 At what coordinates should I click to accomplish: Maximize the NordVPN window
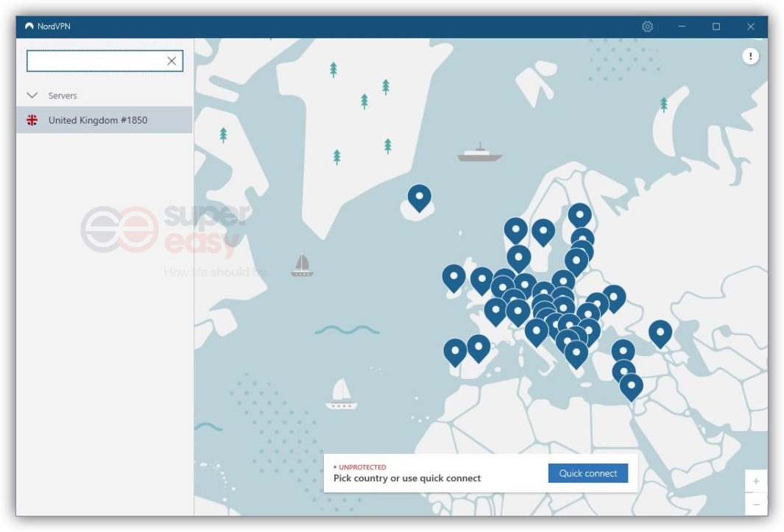(716, 26)
